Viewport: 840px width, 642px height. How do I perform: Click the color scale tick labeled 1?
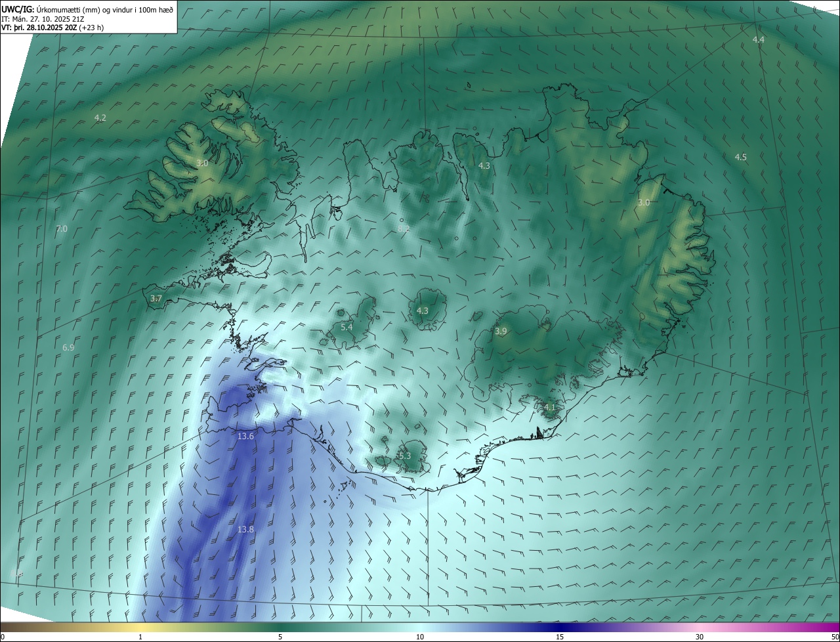140,637
